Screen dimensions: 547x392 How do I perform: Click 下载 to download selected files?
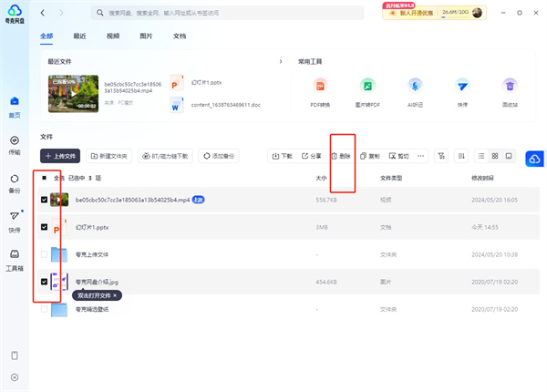pyautogui.click(x=282, y=156)
